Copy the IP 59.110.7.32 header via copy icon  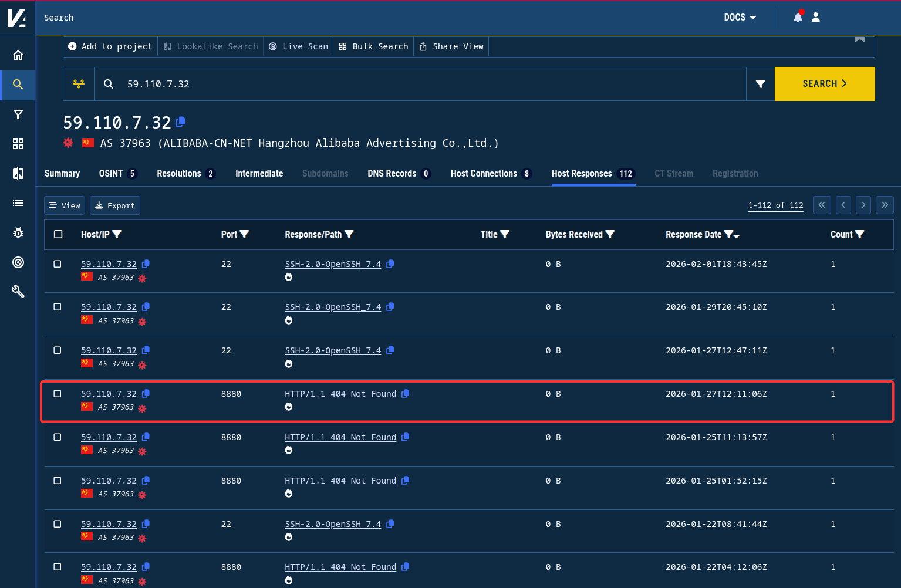tap(180, 122)
